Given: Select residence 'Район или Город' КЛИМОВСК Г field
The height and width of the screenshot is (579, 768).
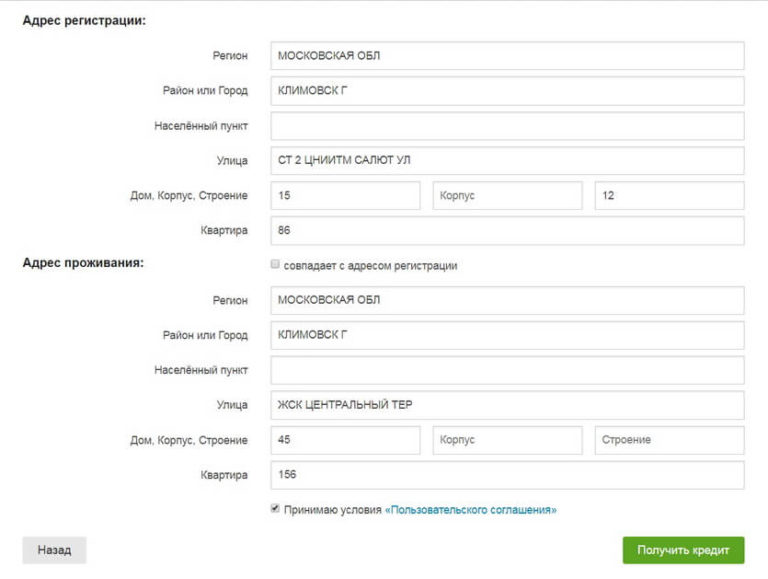Looking at the screenshot, I should pyautogui.click(x=507, y=335).
